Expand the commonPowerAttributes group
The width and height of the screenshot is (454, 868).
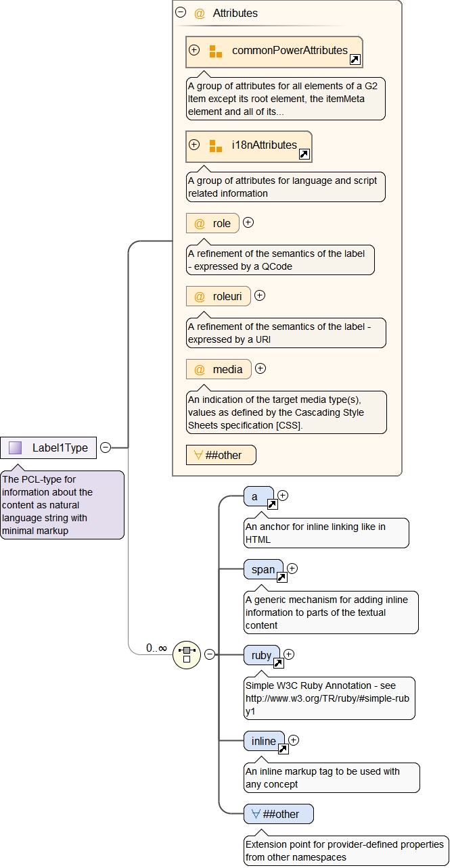(194, 50)
